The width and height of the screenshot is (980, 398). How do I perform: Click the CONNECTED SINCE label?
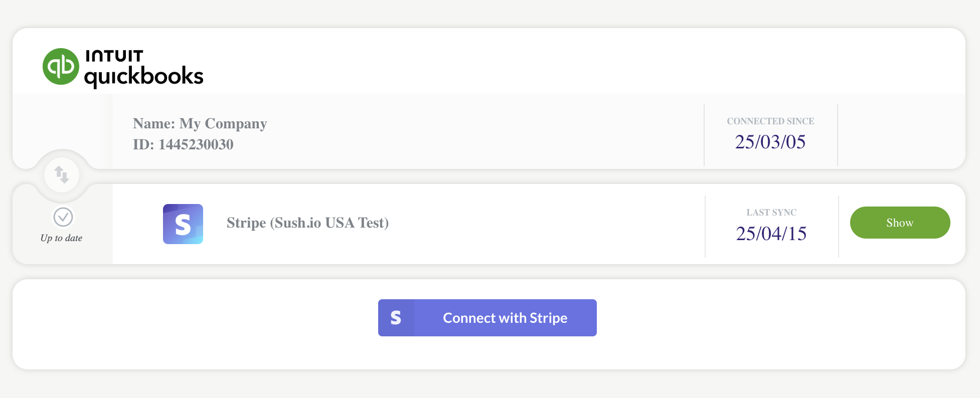point(771,121)
